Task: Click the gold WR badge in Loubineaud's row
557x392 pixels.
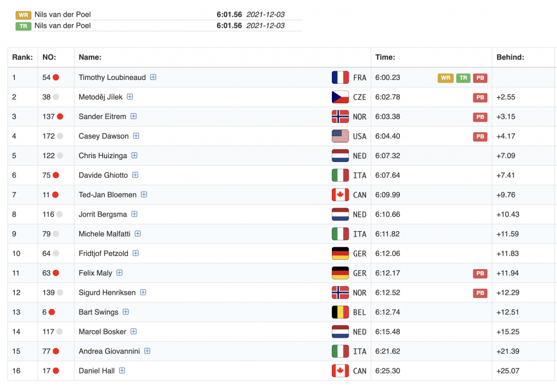Action: click(445, 78)
